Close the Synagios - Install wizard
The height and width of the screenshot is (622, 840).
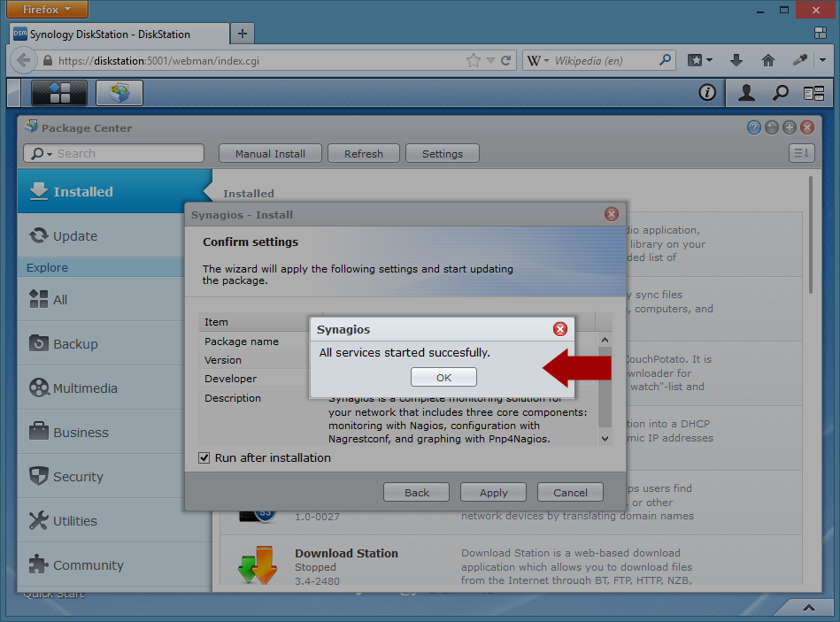(x=612, y=215)
